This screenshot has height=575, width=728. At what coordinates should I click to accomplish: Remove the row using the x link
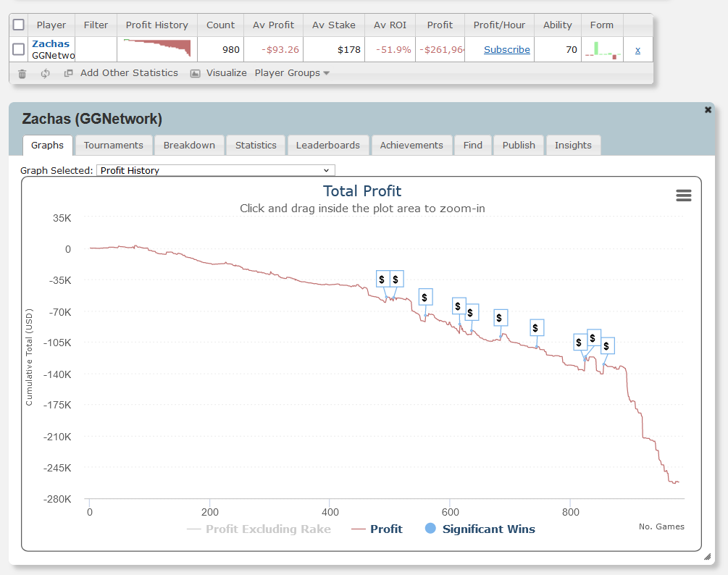point(637,49)
